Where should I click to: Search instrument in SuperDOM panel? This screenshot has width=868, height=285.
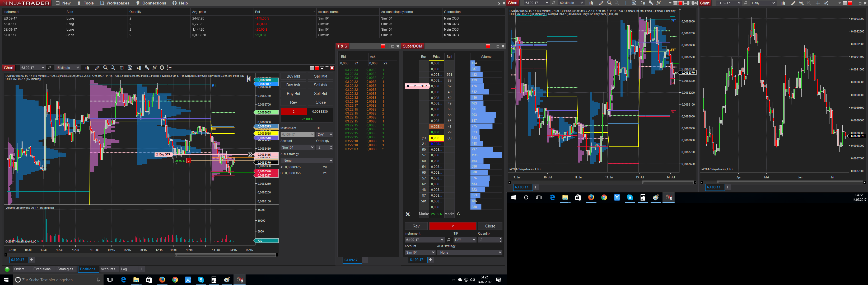click(449, 240)
